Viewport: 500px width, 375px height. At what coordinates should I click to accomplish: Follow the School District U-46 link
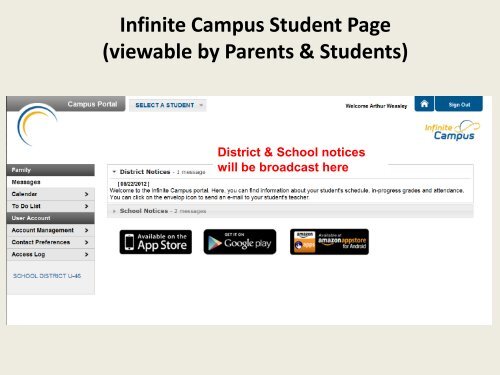[47, 276]
